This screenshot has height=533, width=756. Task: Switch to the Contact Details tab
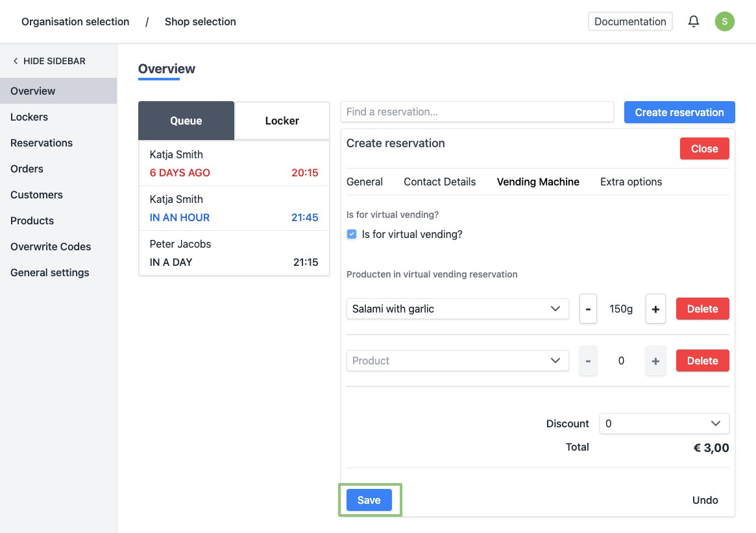[439, 182]
